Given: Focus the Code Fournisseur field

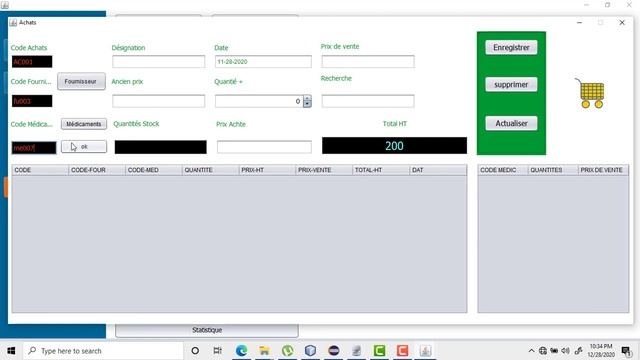Looking at the screenshot, I should (32, 101).
